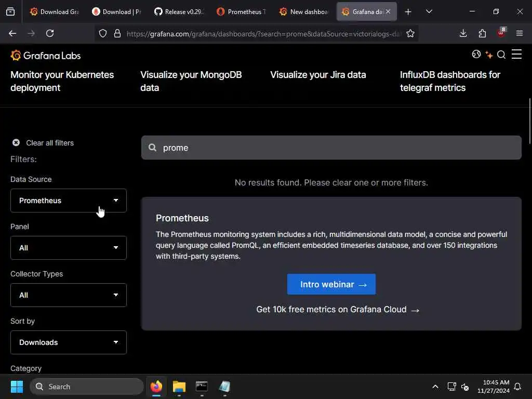Click the browser address bar URL

pos(263,34)
